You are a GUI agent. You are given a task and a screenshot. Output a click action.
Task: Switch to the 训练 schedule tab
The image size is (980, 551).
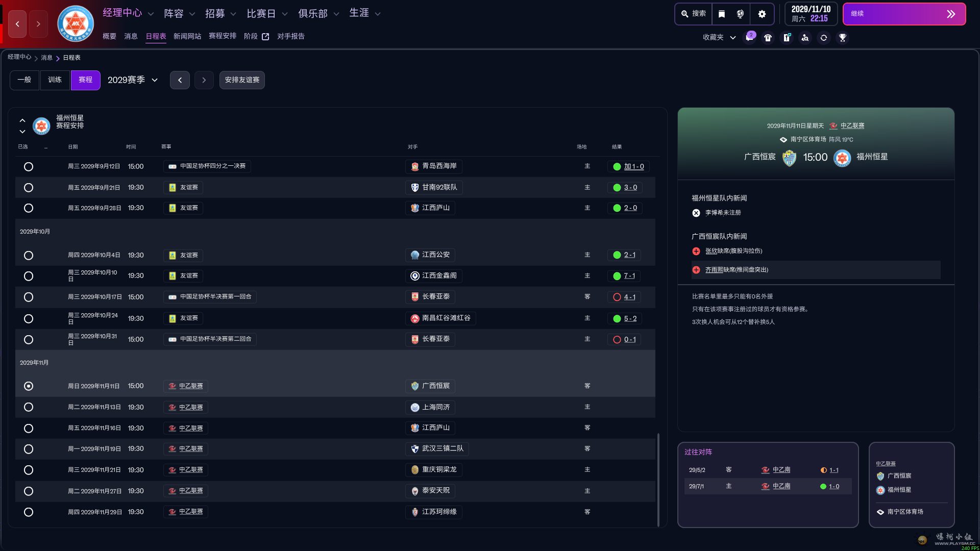tap(55, 80)
